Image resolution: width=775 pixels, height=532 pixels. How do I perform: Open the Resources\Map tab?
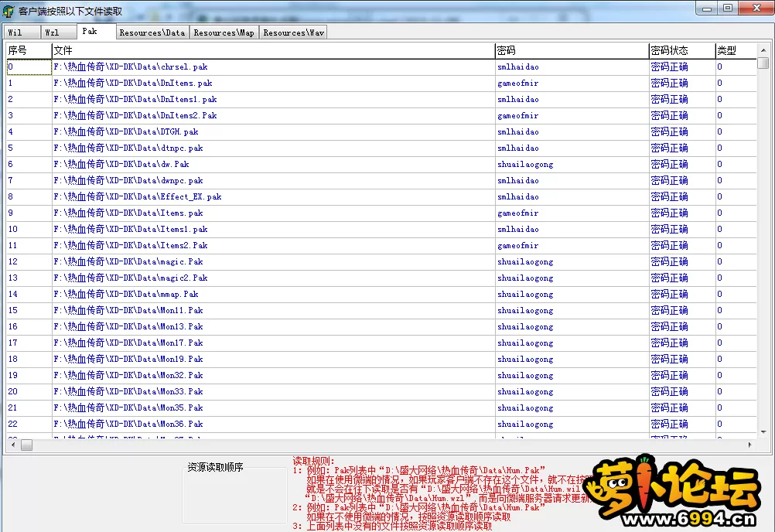coord(224,32)
